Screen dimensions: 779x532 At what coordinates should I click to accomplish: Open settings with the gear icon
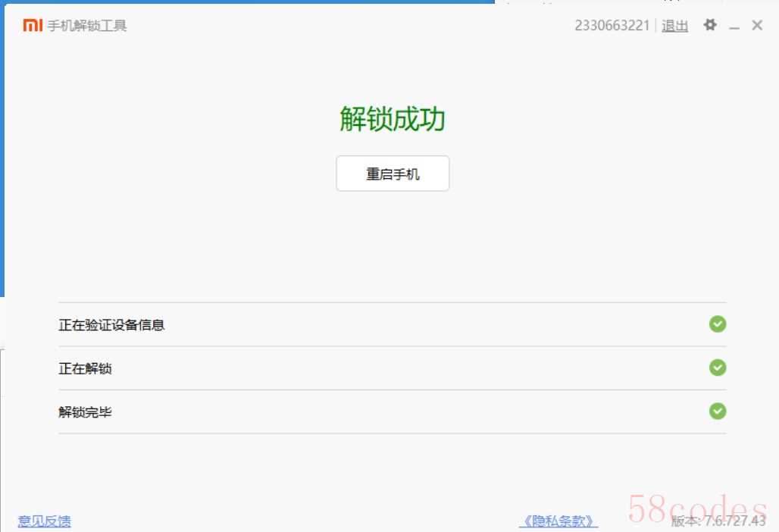coord(710,25)
